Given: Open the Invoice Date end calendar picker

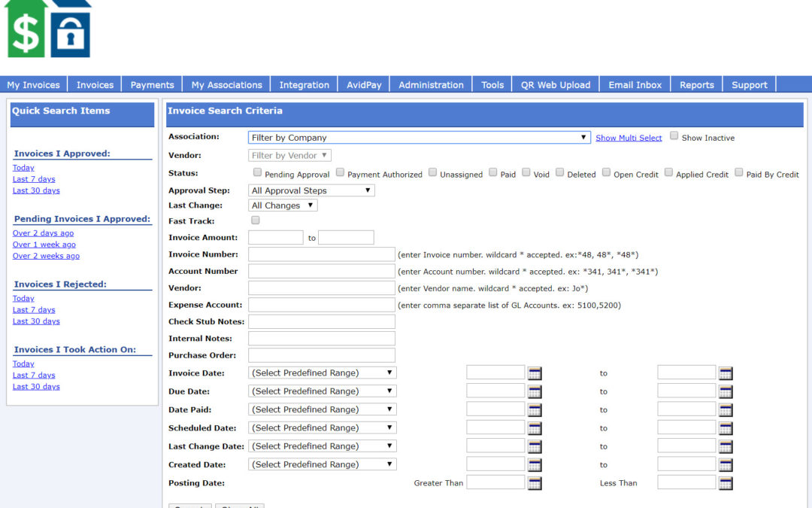Looking at the screenshot, I should click(726, 373).
